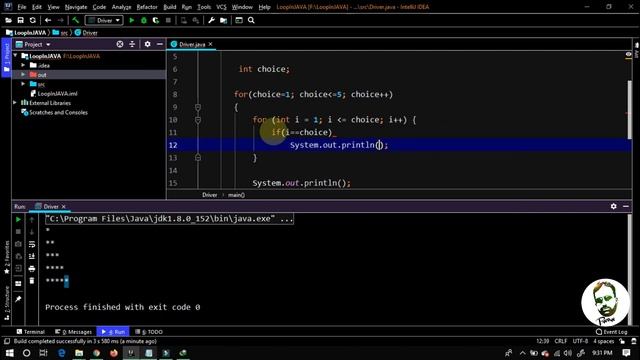
Task: Run with coverage icon in top toolbar
Action: coord(156,20)
